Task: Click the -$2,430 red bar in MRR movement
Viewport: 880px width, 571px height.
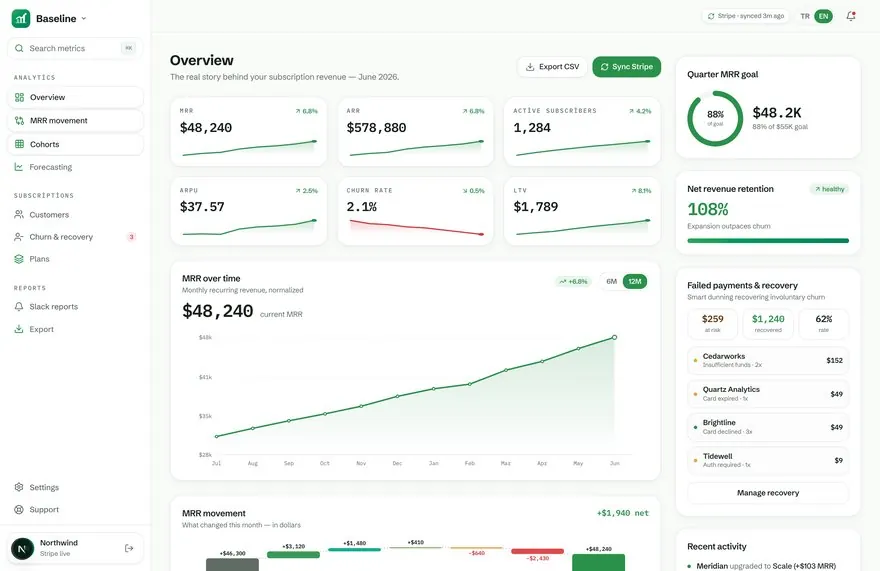Action: coord(537,551)
